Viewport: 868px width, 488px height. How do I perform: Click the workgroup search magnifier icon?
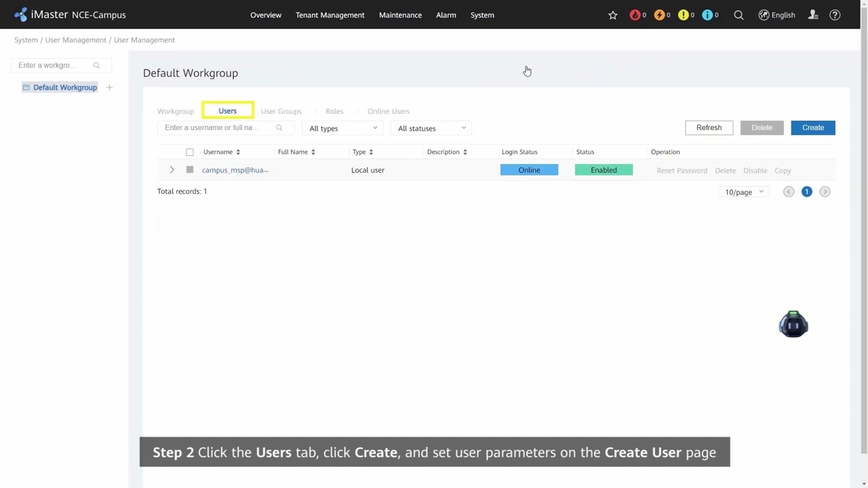[x=96, y=65]
